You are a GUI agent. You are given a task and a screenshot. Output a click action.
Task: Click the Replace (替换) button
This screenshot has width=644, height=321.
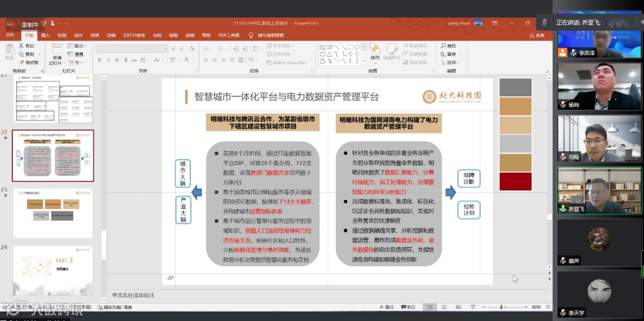tap(451, 54)
